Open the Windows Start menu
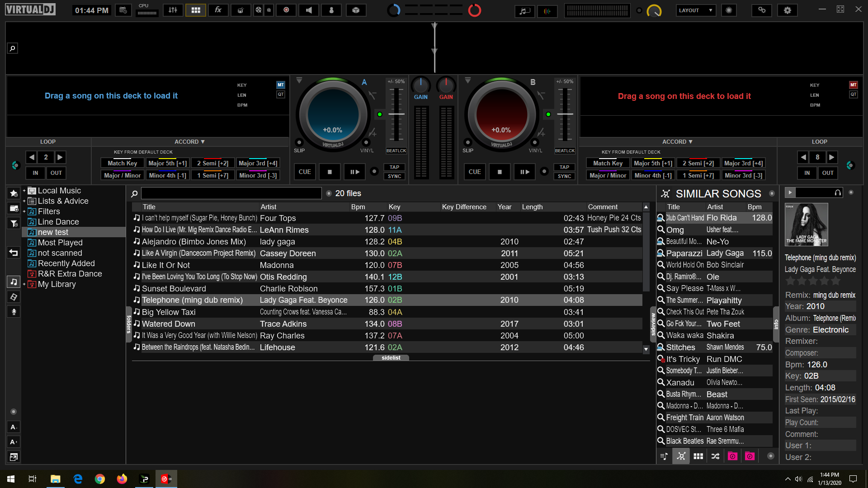 coord(11,479)
